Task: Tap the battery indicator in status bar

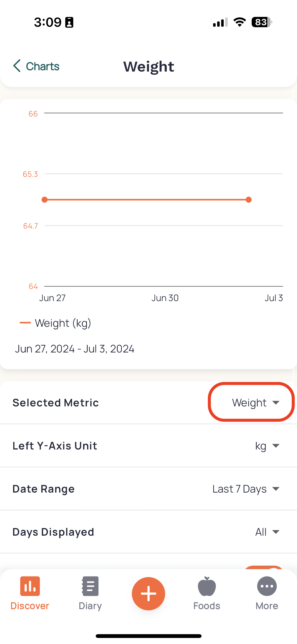Action: tap(261, 22)
